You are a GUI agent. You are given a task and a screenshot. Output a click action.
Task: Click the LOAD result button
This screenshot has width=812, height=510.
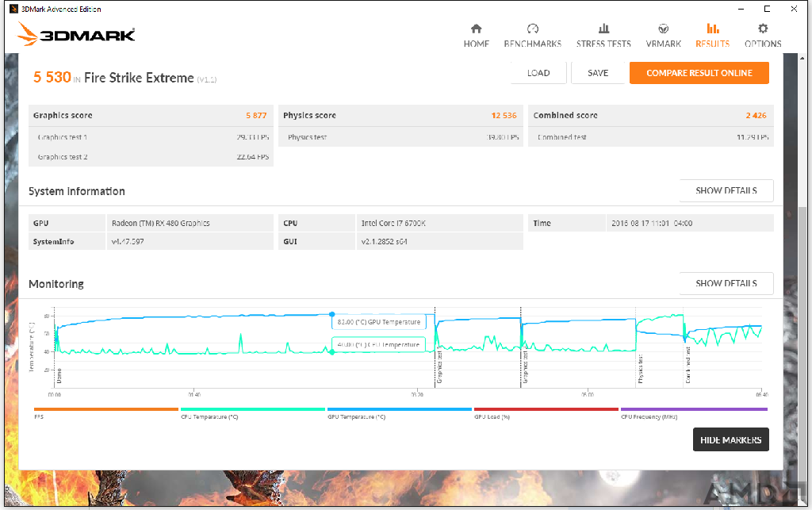[x=538, y=73]
